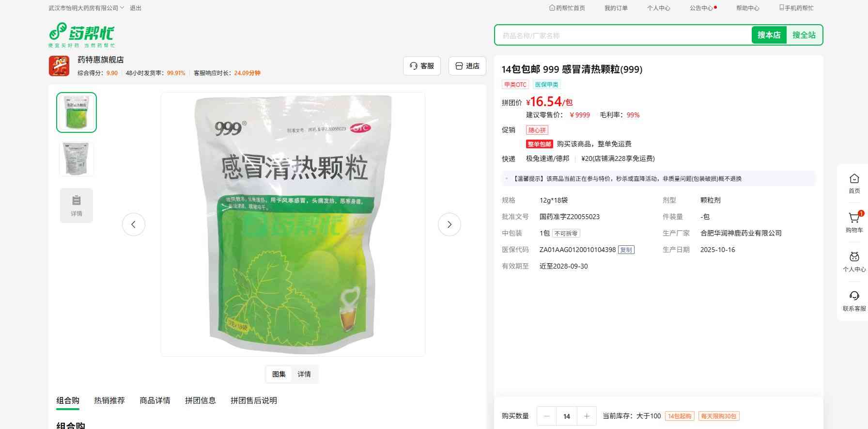
Task: Select second product thumbnail image
Action: tap(77, 159)
